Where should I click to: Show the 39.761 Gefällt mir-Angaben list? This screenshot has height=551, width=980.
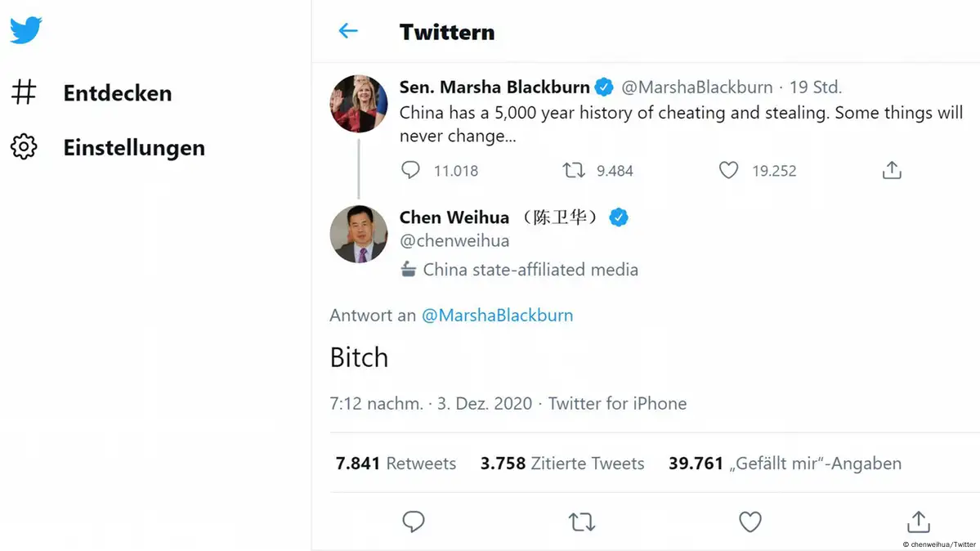785,464
